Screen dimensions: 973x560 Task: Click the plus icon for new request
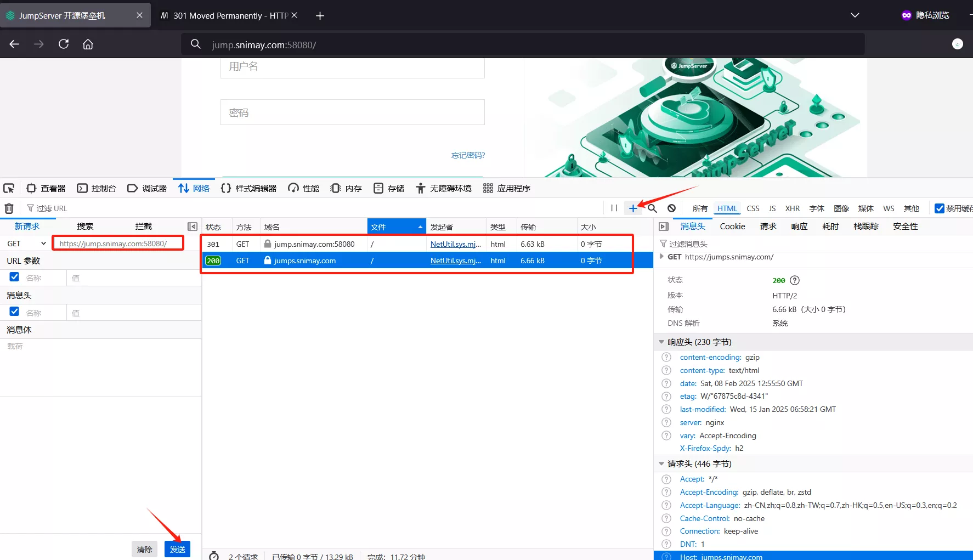(x=633, y=208)
